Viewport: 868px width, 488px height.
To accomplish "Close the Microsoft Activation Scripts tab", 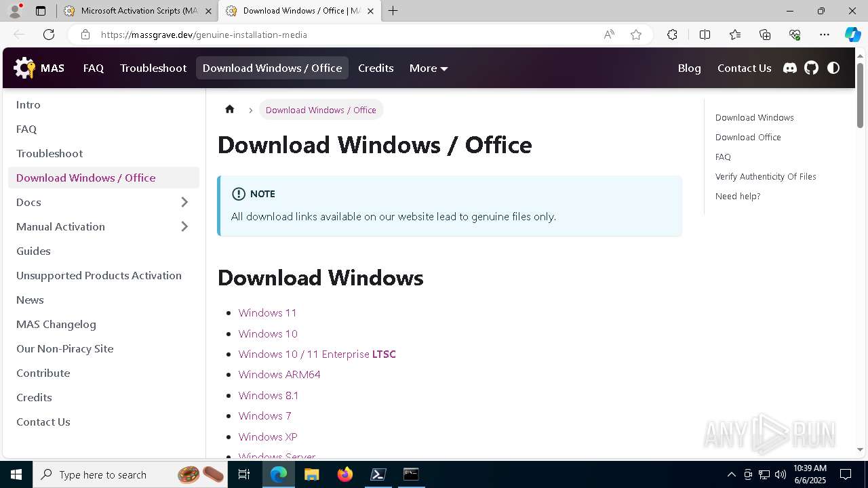I will tap(208, 11).
